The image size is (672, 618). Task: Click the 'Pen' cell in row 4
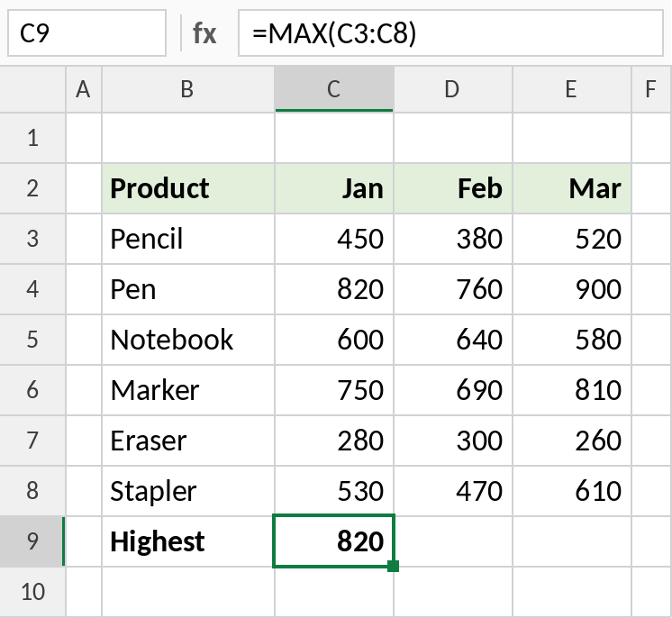(188, 289)
